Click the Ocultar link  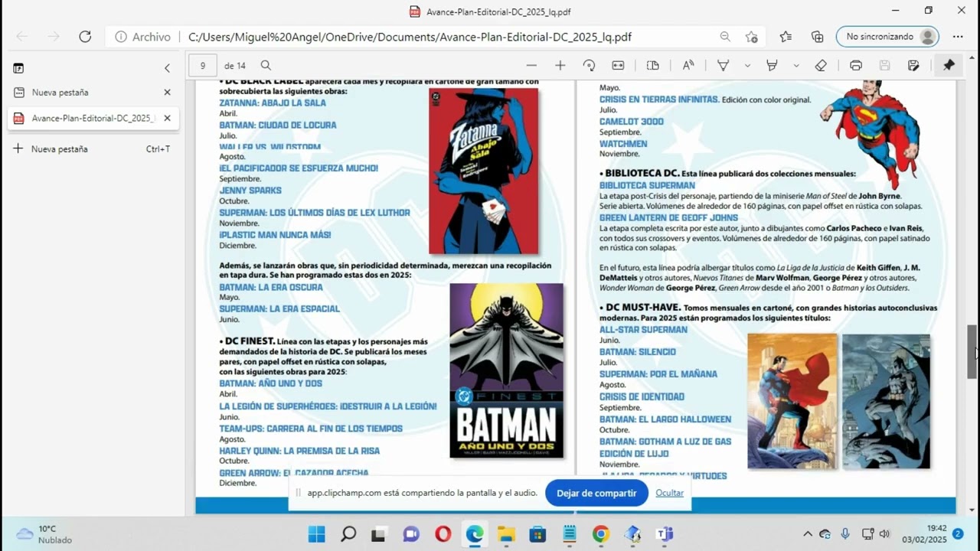tap(669, 494)
